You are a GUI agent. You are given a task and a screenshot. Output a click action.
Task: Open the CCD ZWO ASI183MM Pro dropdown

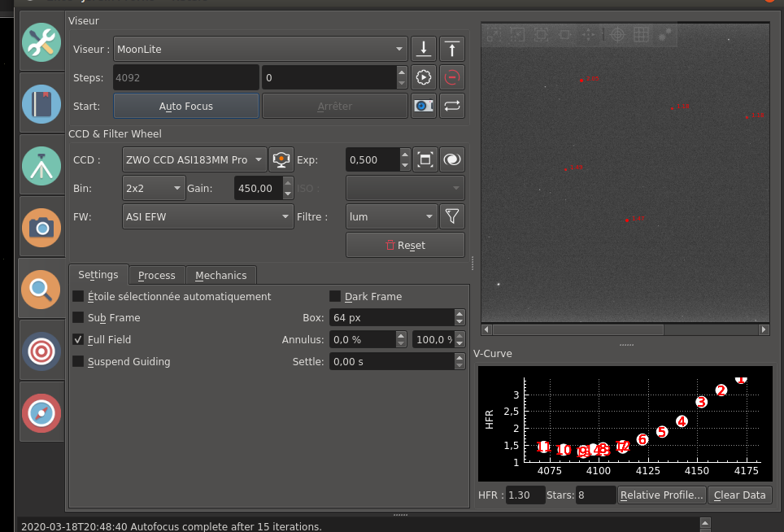[x=194, y=159]
